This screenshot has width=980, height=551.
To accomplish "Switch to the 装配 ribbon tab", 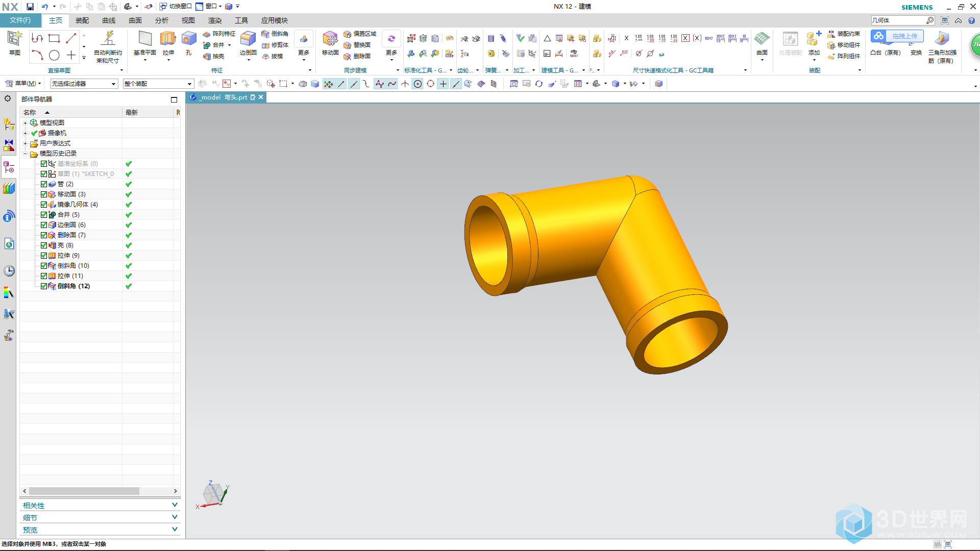I will (x=82, y=20).
